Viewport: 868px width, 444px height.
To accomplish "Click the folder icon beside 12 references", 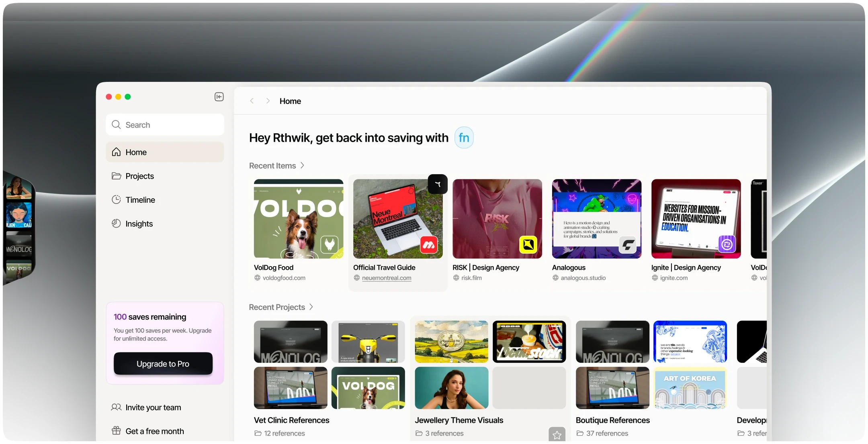I will click(x=258, y=433).
